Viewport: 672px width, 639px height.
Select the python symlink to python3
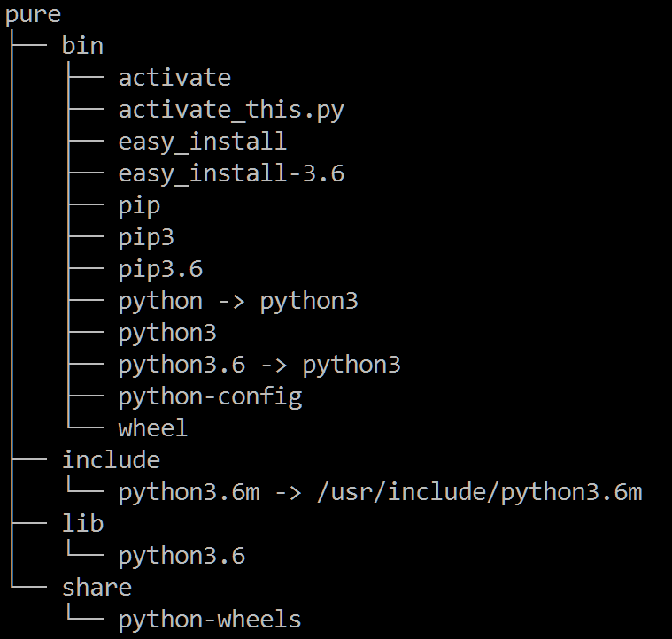click(x=238, y=301)
